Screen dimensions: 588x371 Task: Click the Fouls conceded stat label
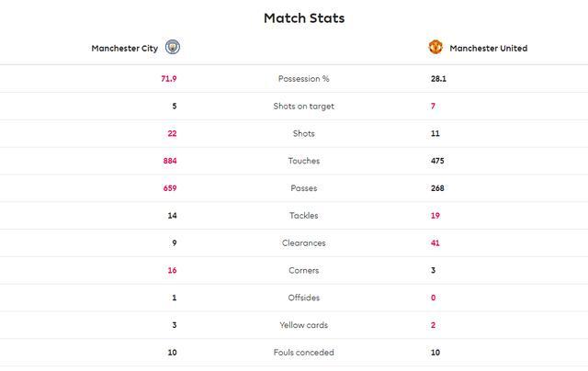tap(303, 353)
